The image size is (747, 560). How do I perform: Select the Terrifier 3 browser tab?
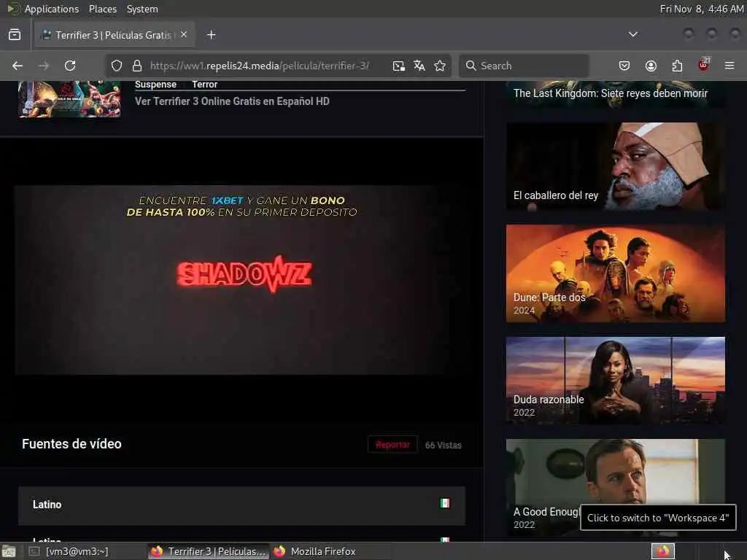[113, 35]
